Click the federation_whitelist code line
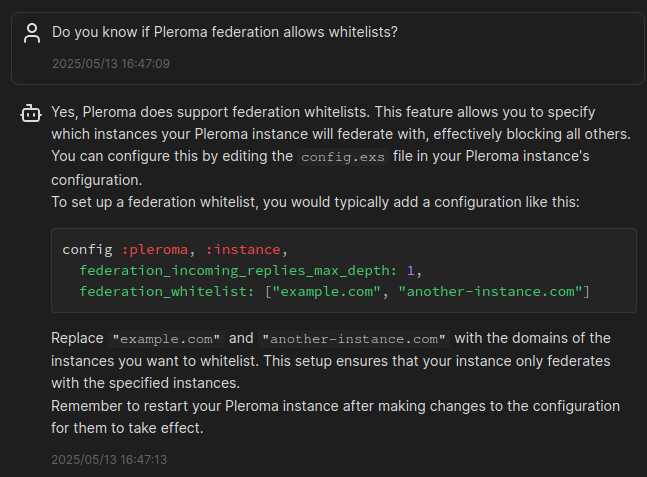This screenshot has width=647, height=477. tap(335, 292)
